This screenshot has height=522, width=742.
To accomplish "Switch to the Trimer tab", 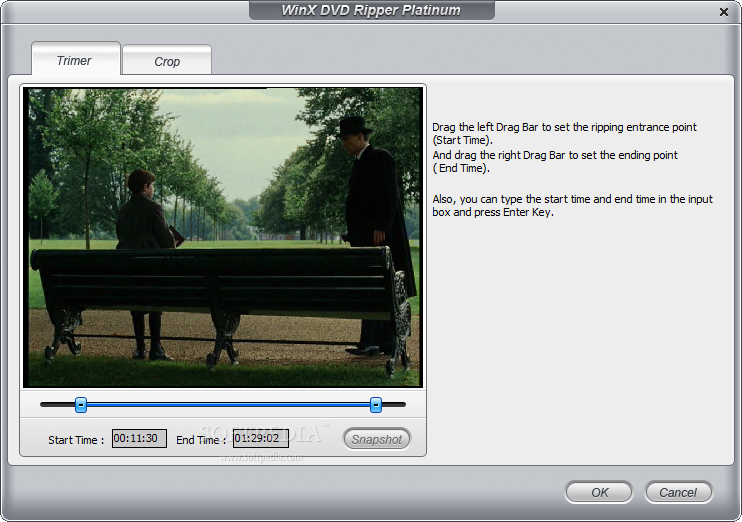I will click(x=76, y=59).
